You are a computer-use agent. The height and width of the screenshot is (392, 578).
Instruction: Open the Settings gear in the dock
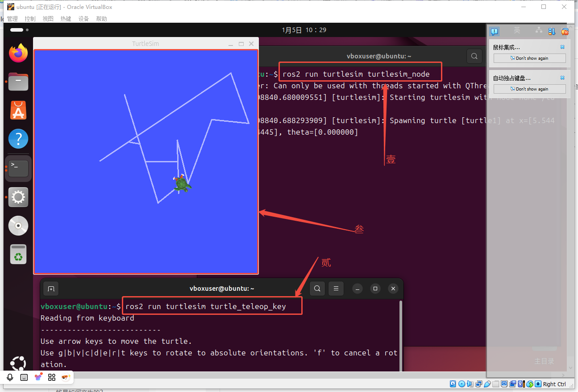click(18, 197)
